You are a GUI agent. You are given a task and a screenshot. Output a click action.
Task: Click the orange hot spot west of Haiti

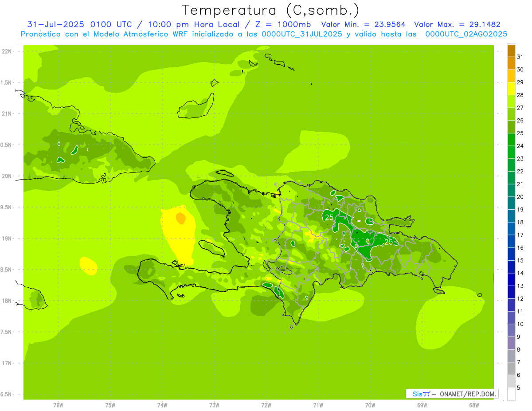[180, 218]
